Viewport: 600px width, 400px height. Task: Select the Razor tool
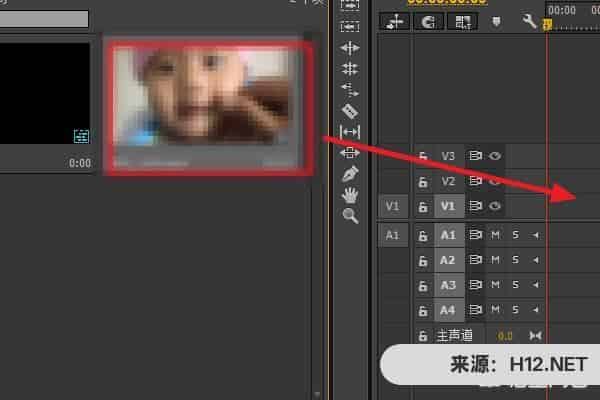[x=350, y=111]
